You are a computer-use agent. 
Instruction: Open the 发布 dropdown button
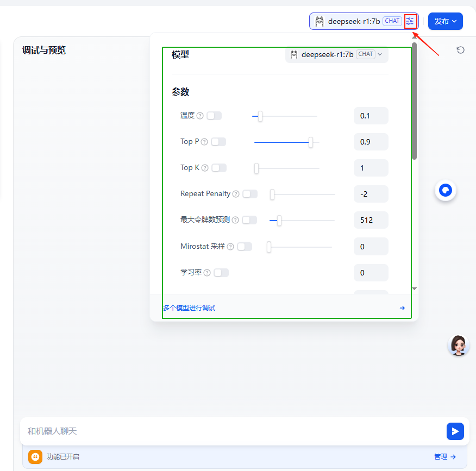click(x=445, y=21)
